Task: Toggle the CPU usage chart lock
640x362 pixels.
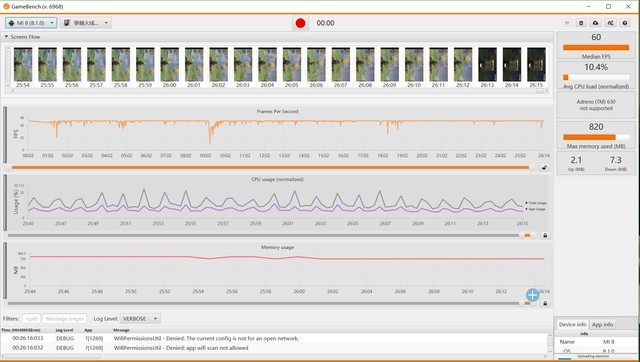Action: coord(544,235)
